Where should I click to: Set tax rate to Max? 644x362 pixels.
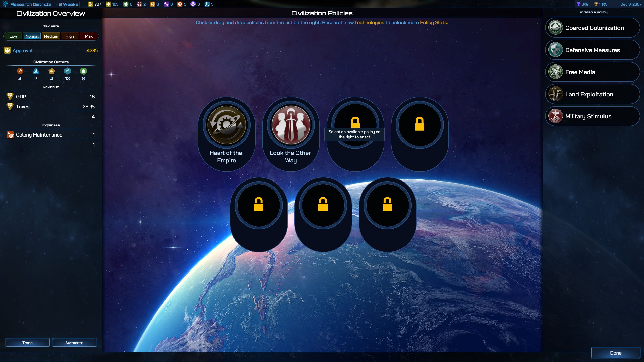(89, 36)
